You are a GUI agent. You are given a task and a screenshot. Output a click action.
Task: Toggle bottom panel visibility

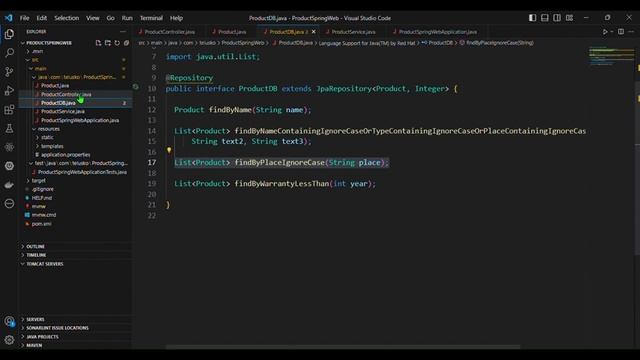(x=544, y=18)
